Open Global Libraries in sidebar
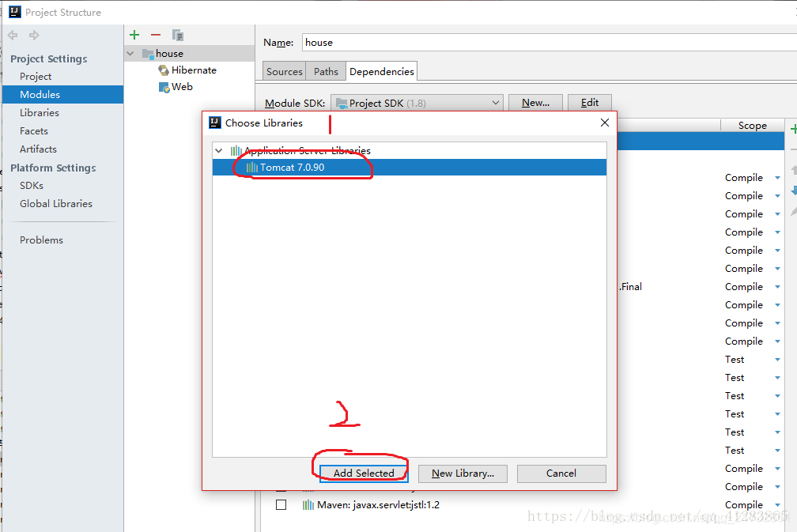The width and height of the screenshot is (797, 532). click(56, 204)
